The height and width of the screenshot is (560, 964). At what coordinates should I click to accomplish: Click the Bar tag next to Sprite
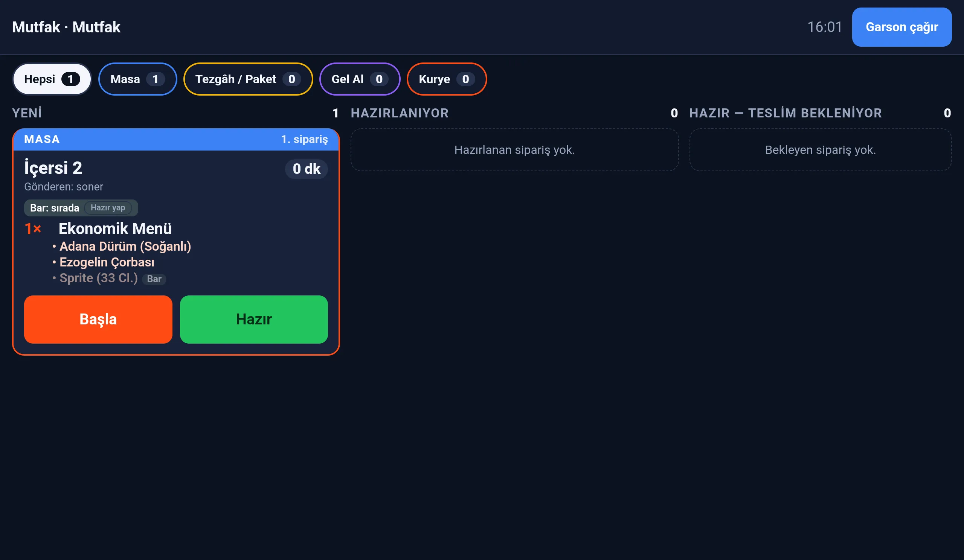pos(154,279)
